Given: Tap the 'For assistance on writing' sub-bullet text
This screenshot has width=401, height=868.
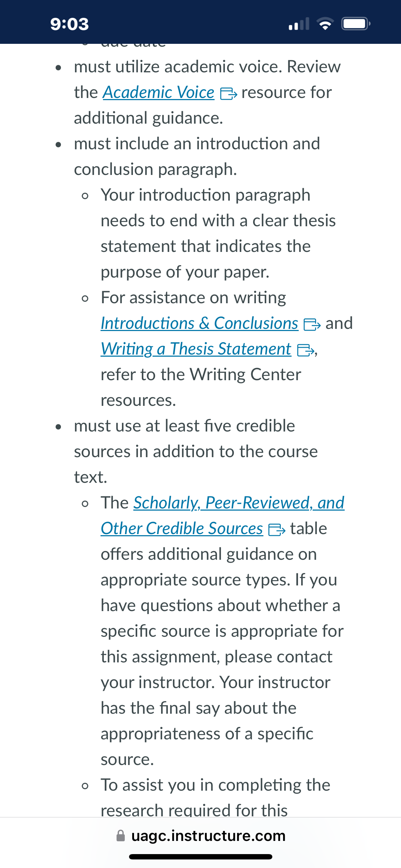Looking at the screenshot, I should pos(194,298).
